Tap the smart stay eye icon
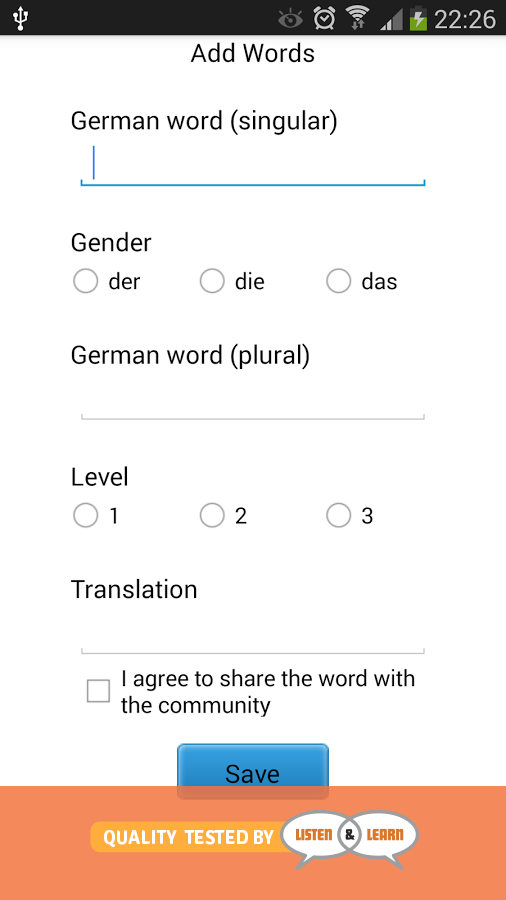The height and width of the screenshot is (900, 506). tap(290, 19)
